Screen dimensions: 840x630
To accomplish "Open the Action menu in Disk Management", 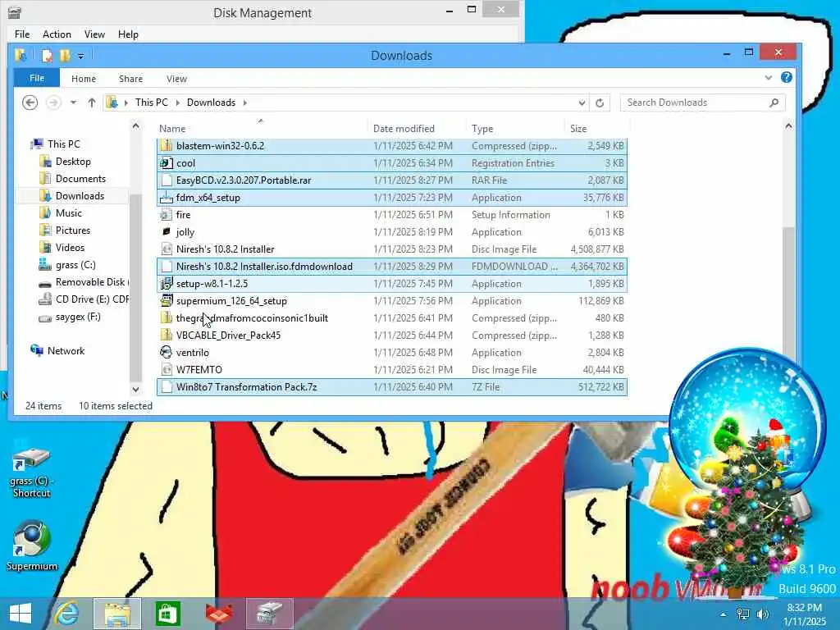I will (x=57, y=34).
